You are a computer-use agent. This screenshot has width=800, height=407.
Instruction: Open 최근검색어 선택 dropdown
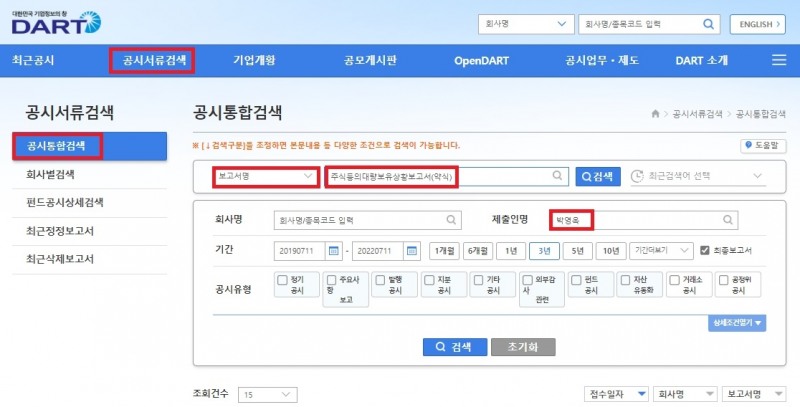[697, 176]
